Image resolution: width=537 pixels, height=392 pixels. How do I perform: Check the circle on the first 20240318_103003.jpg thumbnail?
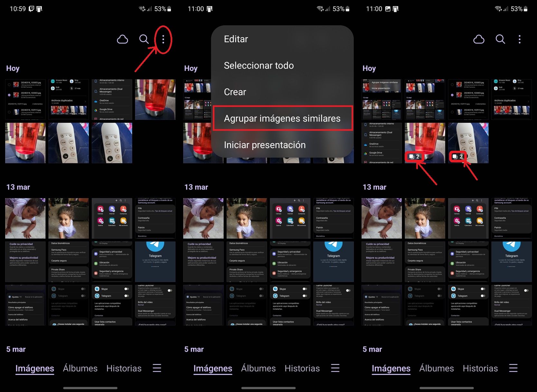[x=10, y=84]
